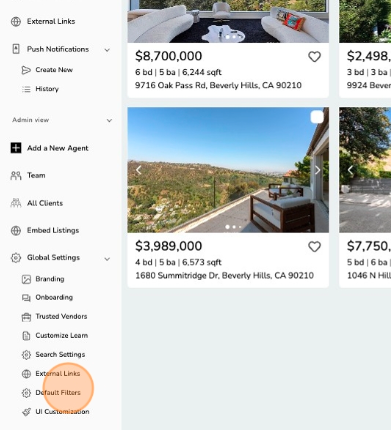This screenshot has height=430, width=391.
Task: Click the Embed Listings globe icon
Action: click(x=16, y=230)
